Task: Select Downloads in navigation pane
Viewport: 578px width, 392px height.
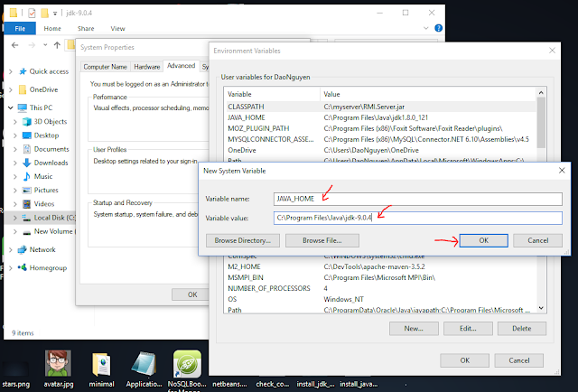Action: (45, 163)
